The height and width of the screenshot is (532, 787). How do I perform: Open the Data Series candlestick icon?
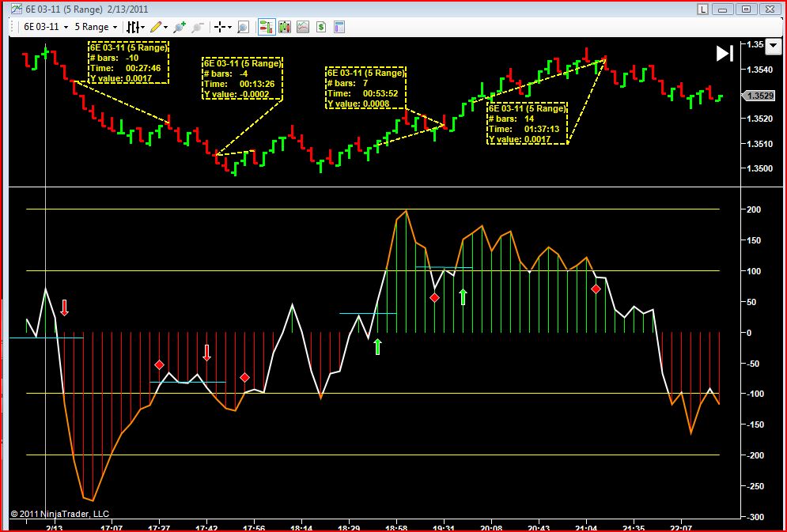pyautogui.click(x=285, y=27)
